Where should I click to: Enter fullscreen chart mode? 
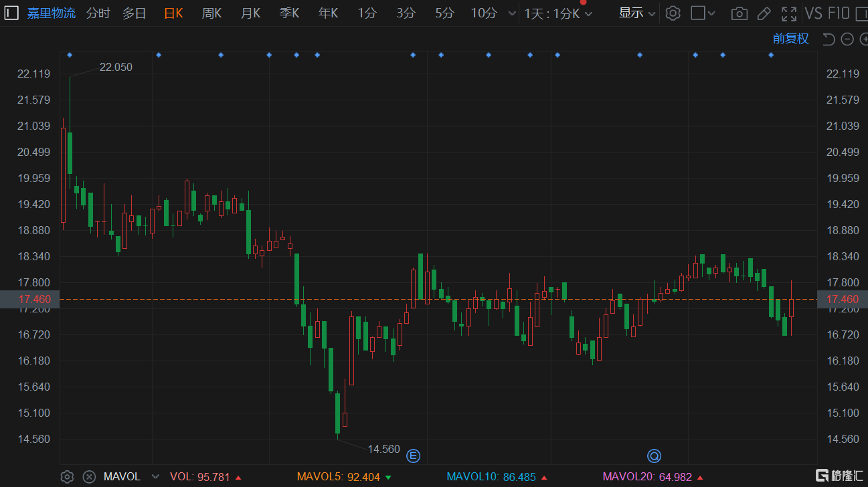[x=789, y=13]
